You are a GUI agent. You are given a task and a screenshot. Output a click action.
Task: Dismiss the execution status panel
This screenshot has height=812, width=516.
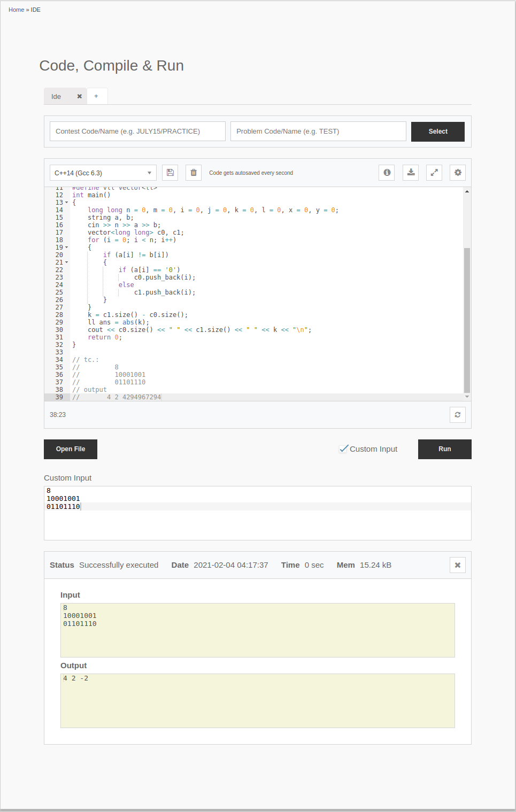(457, 564)
